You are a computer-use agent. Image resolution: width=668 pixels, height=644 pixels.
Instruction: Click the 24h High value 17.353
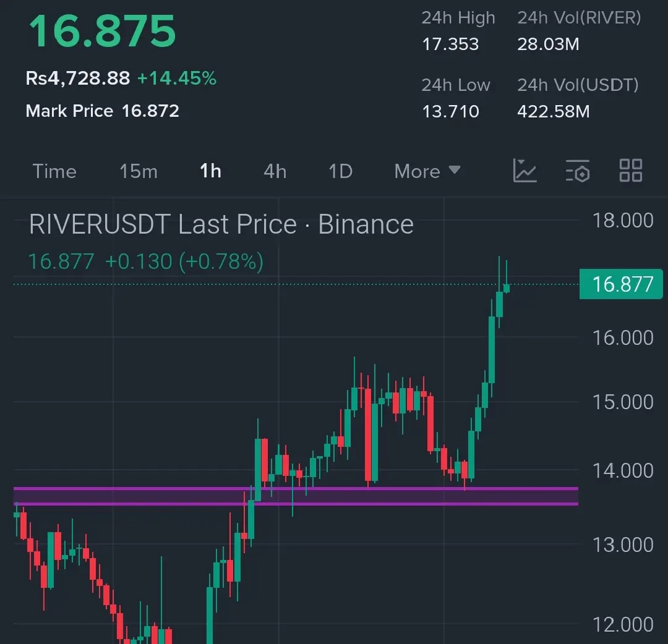[x=450, y=44]
